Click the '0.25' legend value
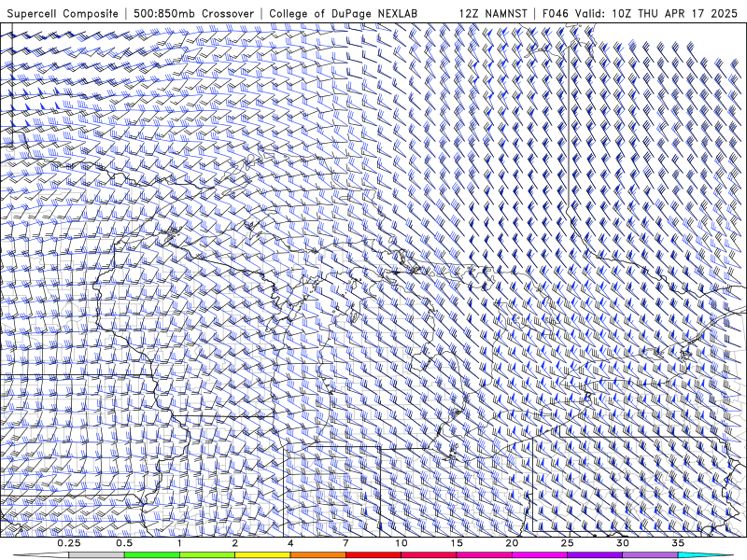This screenshot has height=560, width=747. (68, 543)
